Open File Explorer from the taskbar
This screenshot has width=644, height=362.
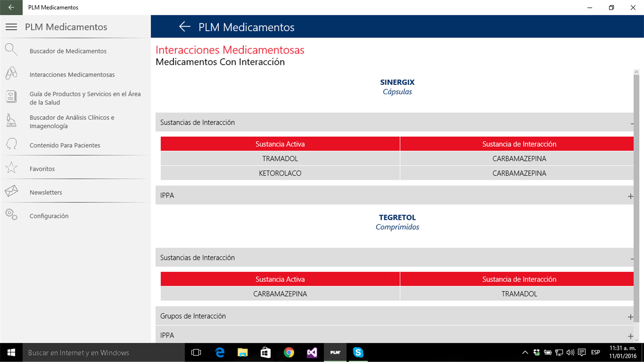click(242, 353)
